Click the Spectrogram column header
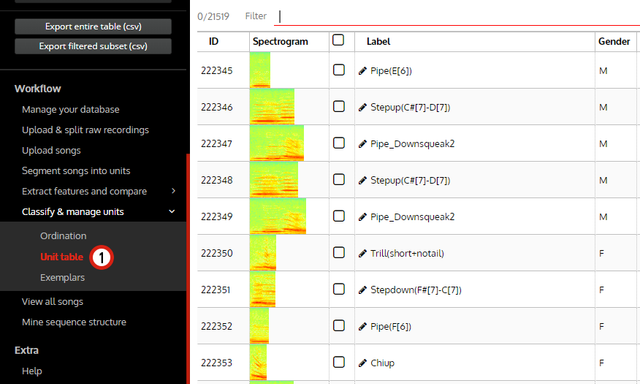The height and width of the screenshot is (384, 640). point(280,42)
